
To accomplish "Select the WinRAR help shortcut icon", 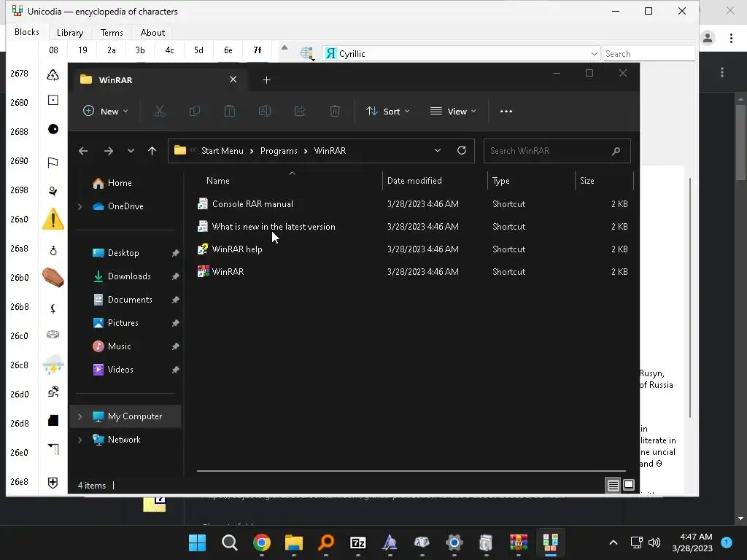I will (203, 249).
